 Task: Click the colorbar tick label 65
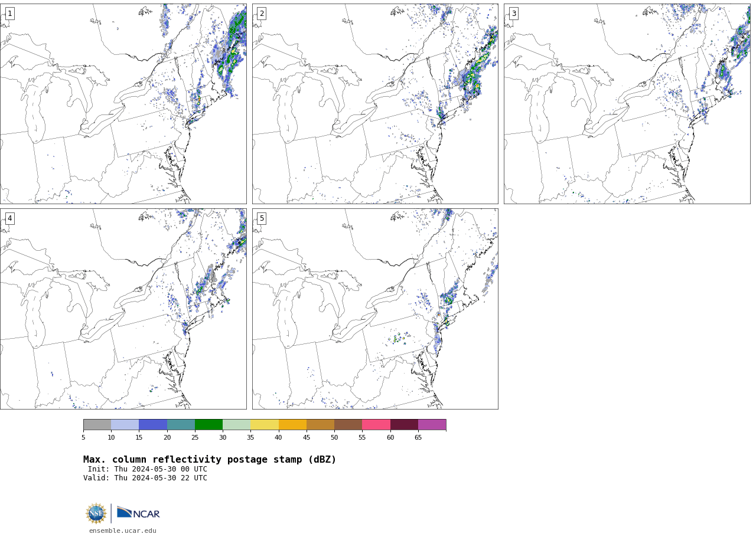coord(418,437)
